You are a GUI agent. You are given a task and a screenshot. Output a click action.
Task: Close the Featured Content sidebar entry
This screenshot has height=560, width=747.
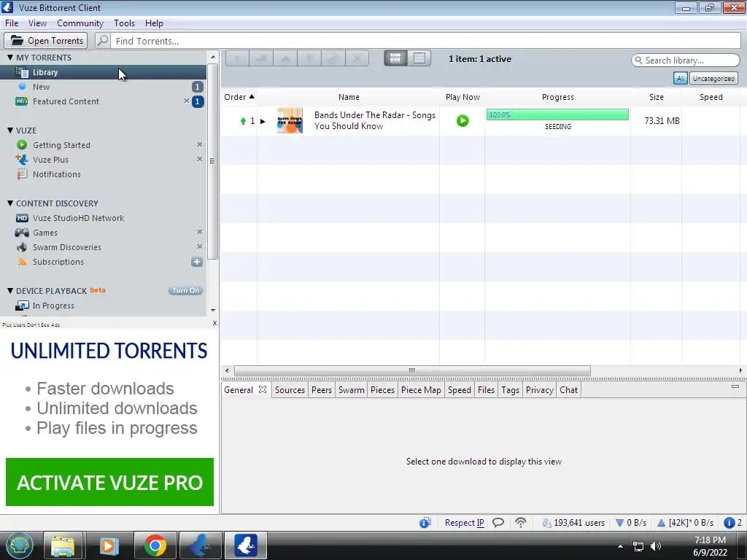coord(186,101)
